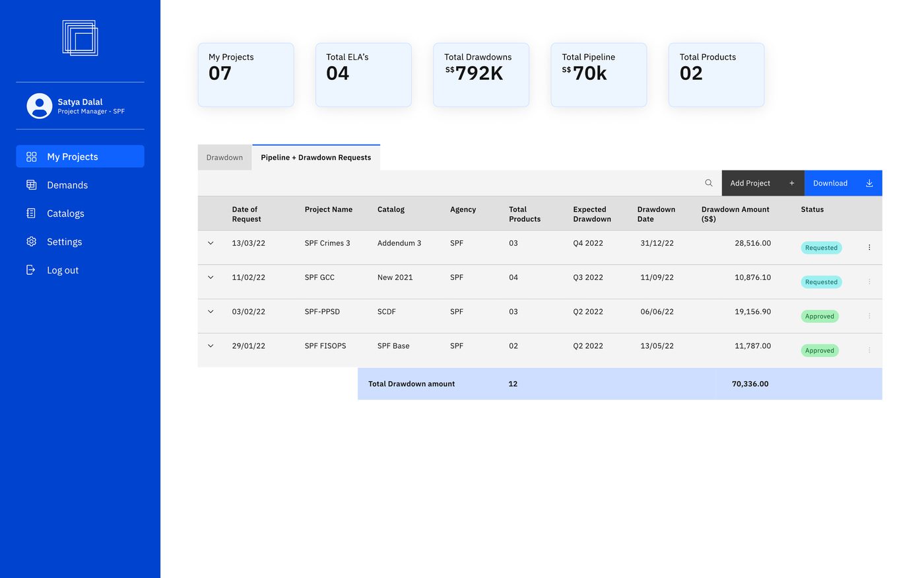This screenshot has width=924, height=578.
Task: Click the SCDF catalog cell
Action: click(x=387, y=312)
